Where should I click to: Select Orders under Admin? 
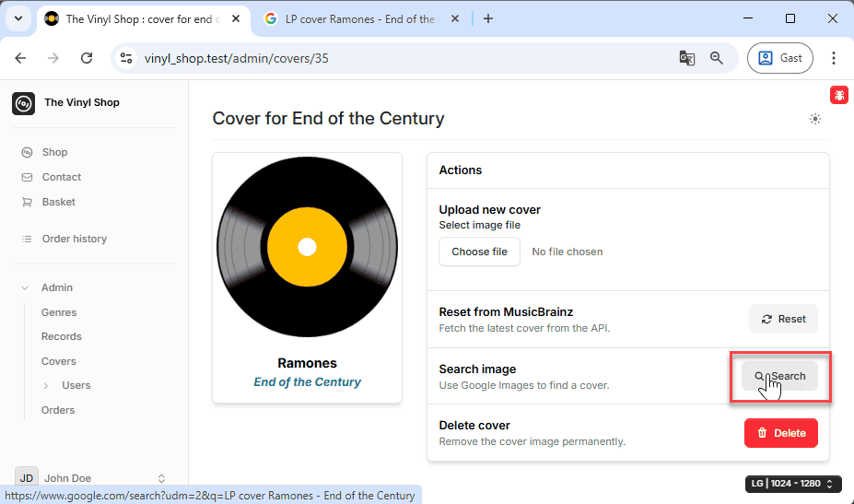58,410
